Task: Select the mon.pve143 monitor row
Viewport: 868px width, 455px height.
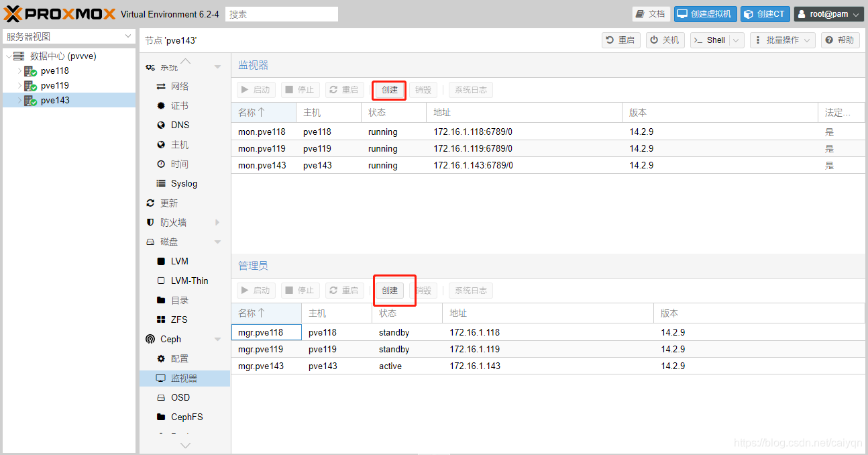Action: (548, 166)
